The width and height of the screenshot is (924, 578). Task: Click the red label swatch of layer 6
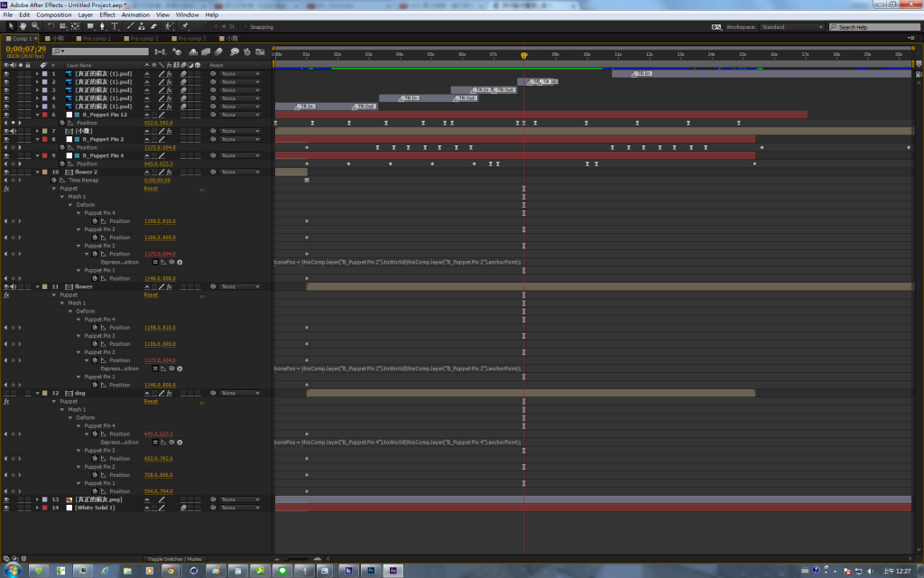[44, 115]
